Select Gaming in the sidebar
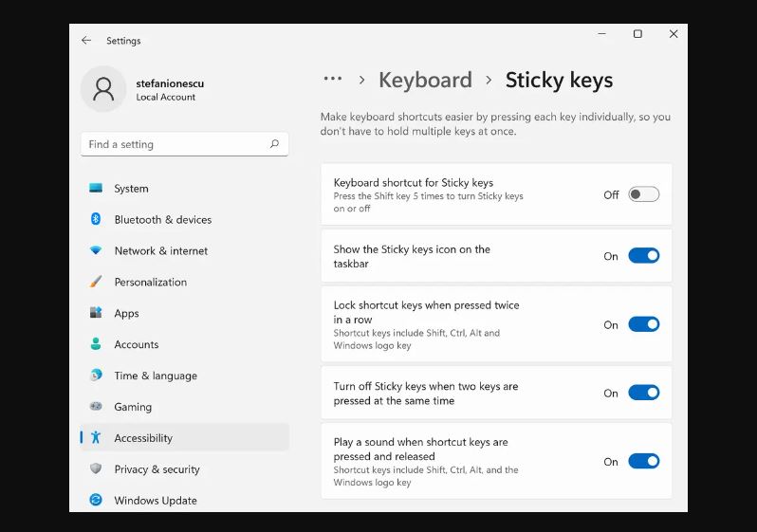This screenshot has width=757, height=532. [x=185, y=407]
